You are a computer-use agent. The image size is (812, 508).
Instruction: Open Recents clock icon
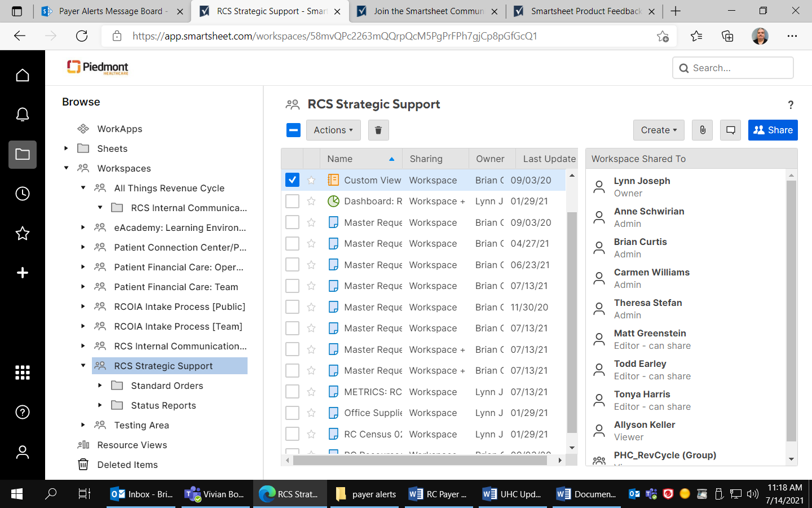[x=23, y=194]
